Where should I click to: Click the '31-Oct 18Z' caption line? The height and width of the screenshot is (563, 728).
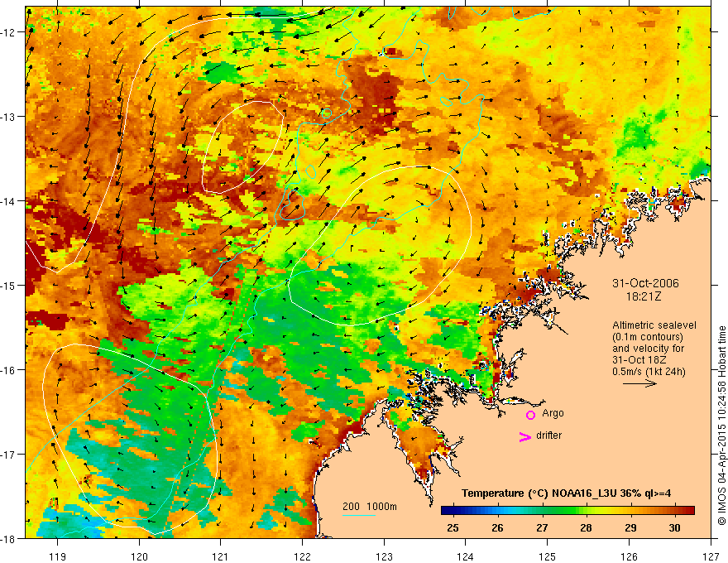[x=639, y=360]
